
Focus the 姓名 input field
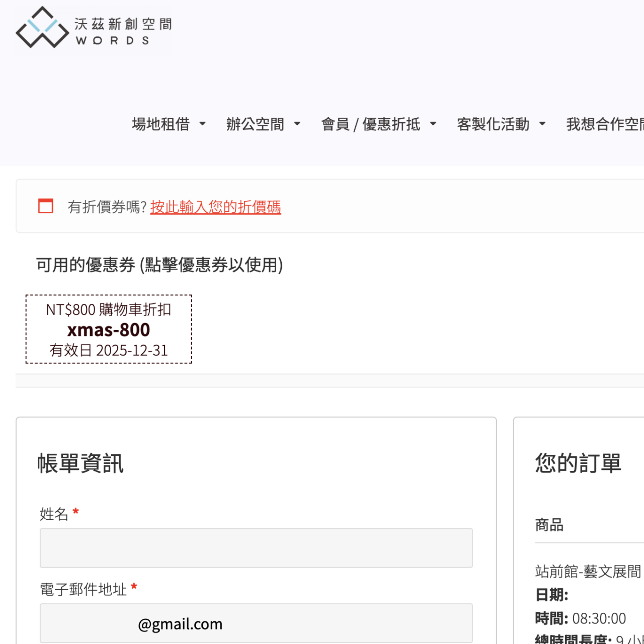click(x=256, y=548)
